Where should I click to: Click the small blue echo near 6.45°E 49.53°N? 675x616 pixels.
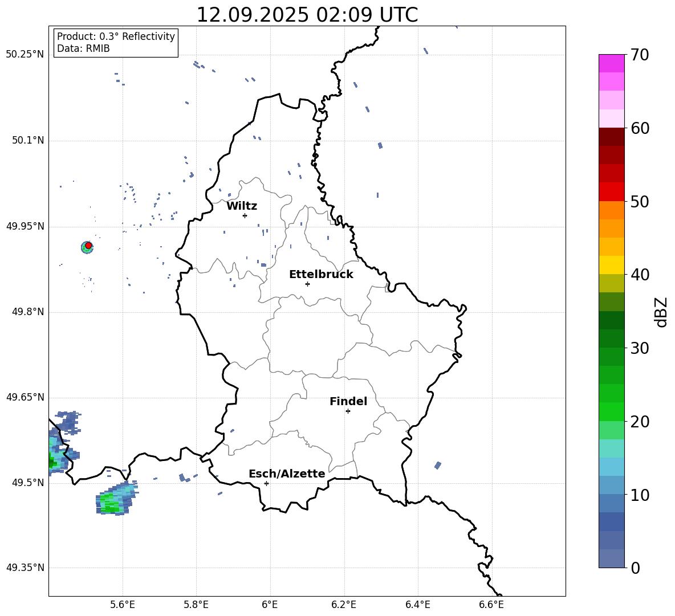coord(438,465)
